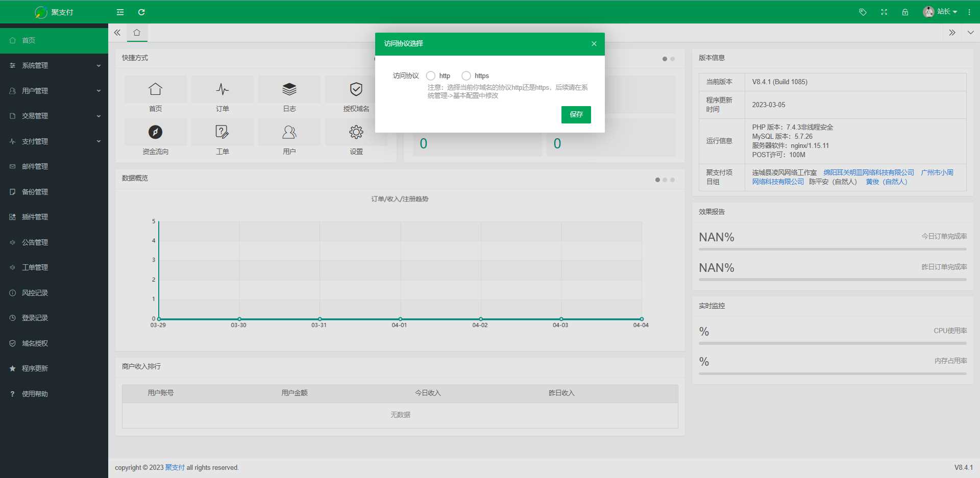
Task: Toggle the screen lock icon
Action: (x=905, y=12)
